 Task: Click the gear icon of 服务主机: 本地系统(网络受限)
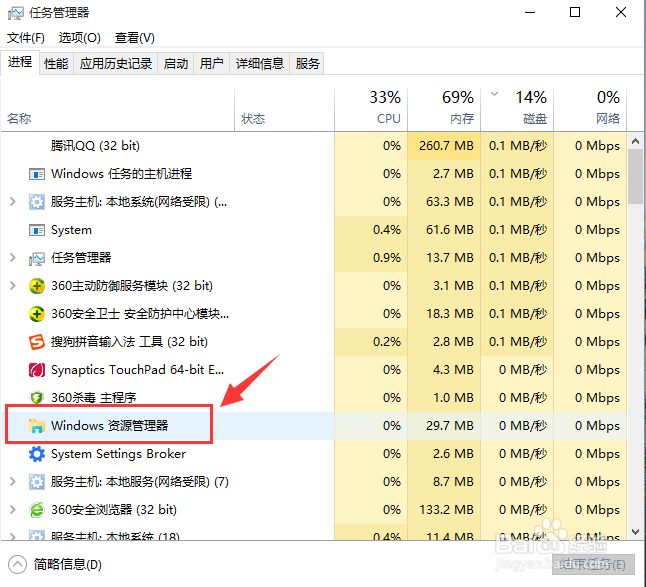pos(37,202)
